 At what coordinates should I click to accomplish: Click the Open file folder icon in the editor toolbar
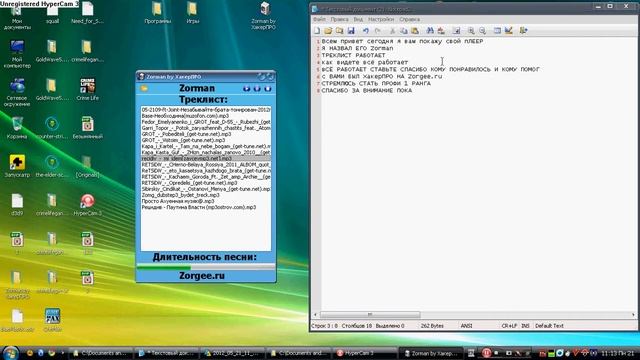[x=328, y=31]
